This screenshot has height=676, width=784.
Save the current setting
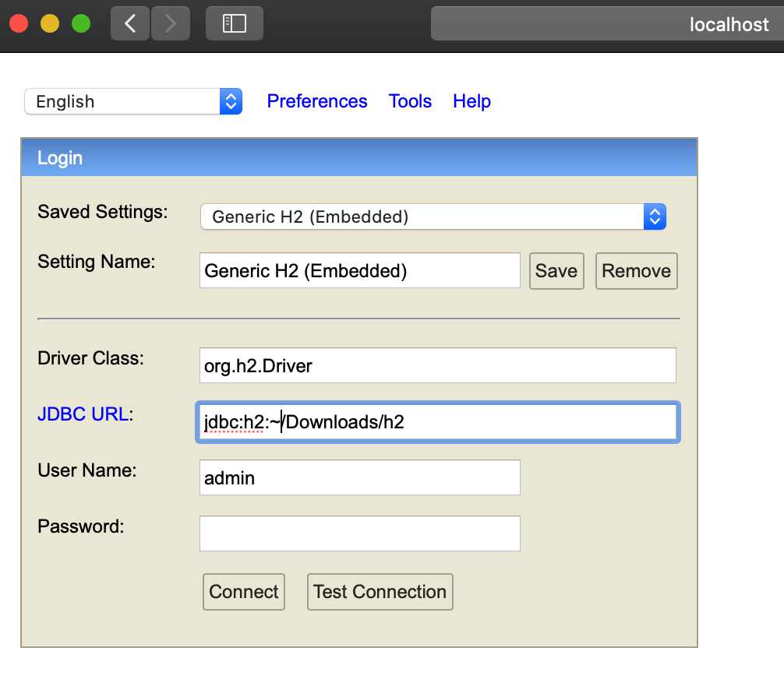point(556,271)
